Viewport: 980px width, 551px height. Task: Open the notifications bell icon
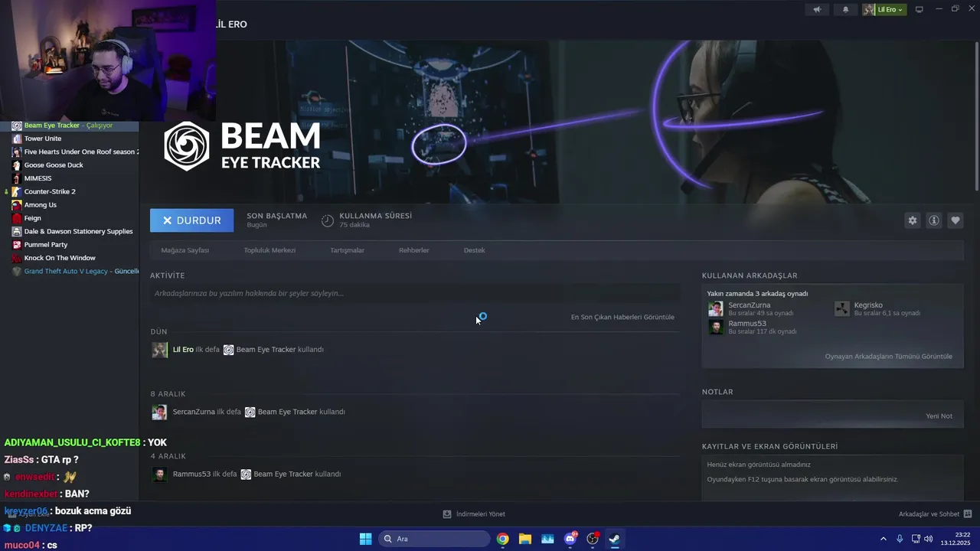(845, 9)
